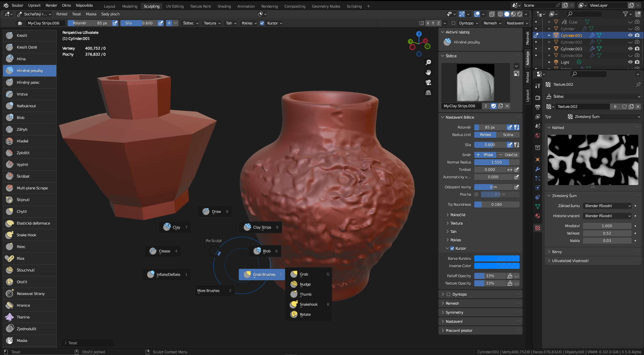Select the Hladké smooth brush
Image resolution: width=644 pixels, height=355 pixels.
pyautogui.click(x=30, y=141)
